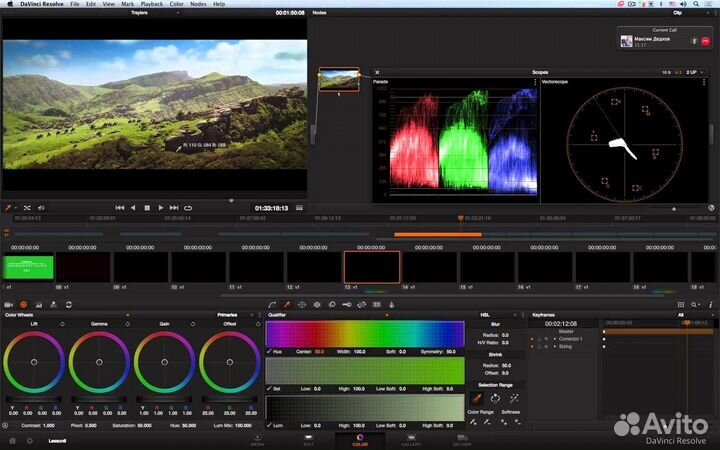This screenshot has width=720, height=450.
Task: Toggle the Hue qualifier checkbox
Action: click(x=270, y=352)
